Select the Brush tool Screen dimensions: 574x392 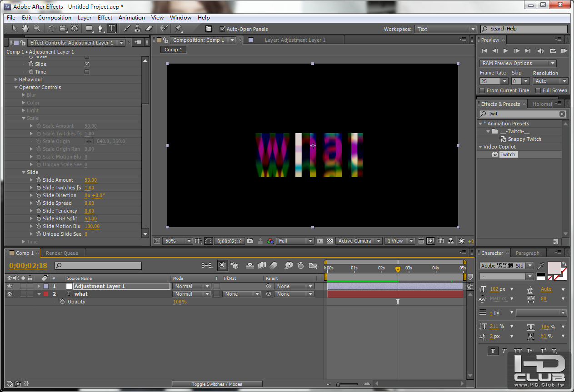click(x=126, y=29)
